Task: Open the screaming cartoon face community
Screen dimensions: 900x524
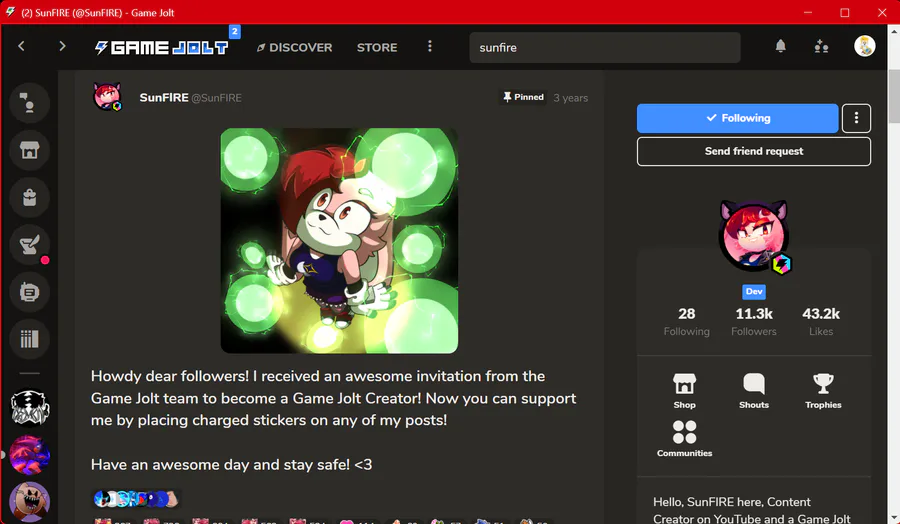Action: click(x=30, y=502)
